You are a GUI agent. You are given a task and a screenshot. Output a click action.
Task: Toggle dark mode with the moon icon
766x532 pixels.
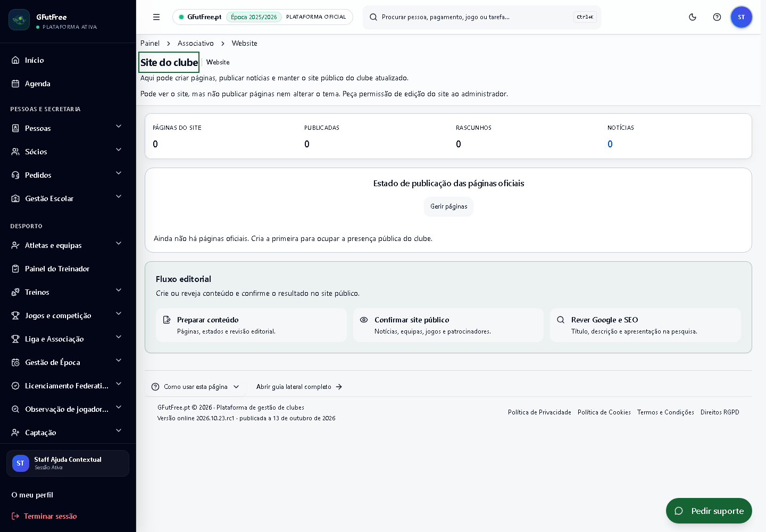(693, 17)
